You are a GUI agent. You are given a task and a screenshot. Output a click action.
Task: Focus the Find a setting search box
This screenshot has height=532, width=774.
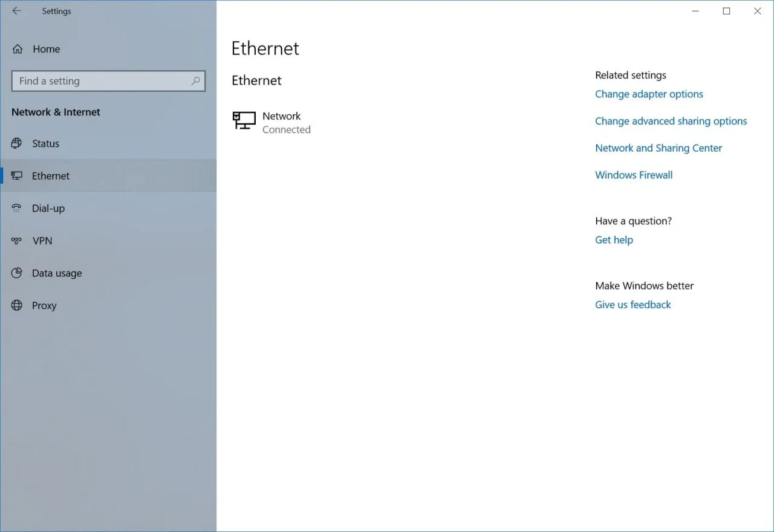point(108,81)
